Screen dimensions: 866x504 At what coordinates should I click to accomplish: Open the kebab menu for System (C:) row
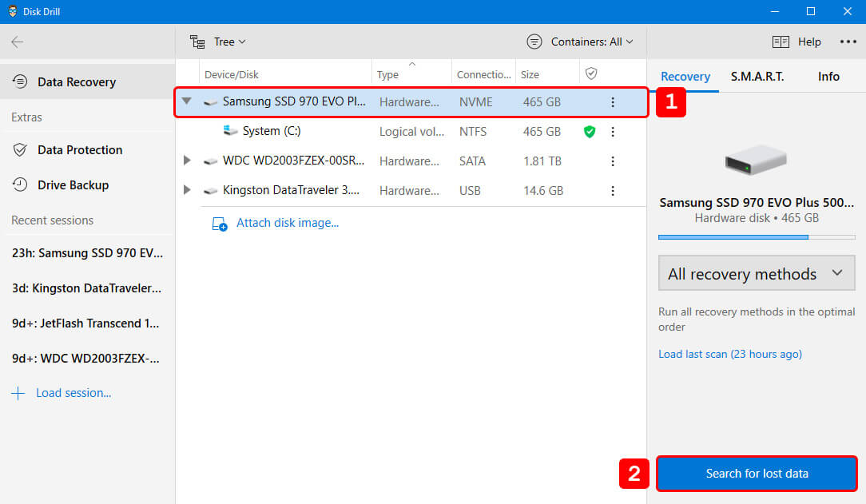click(613, 131)
